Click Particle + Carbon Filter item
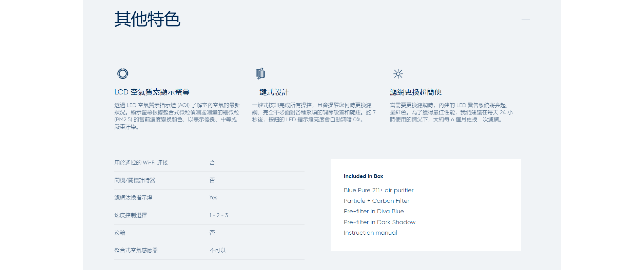Image resolution: width=644 pixels, height=270 pixels. (x=376, y=201)
